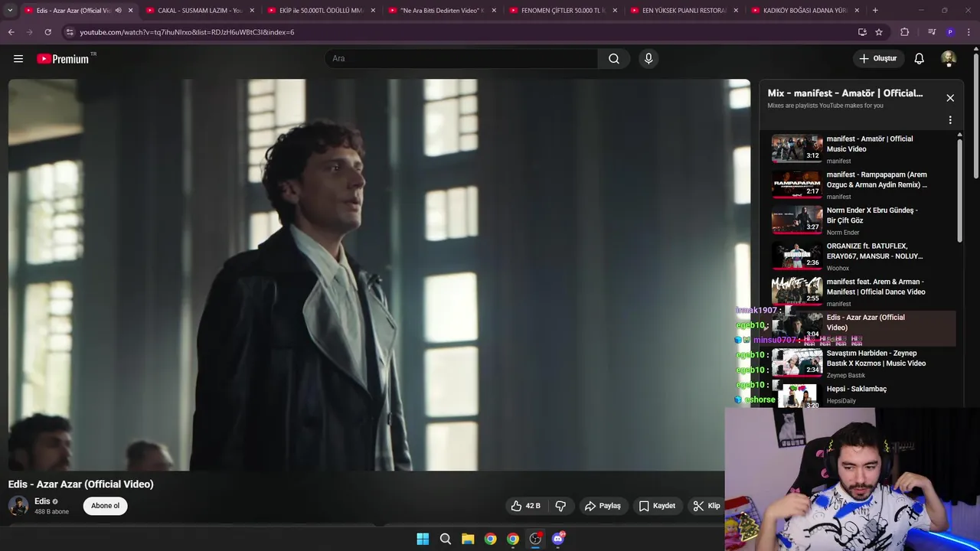
Task: Open a new browser tab
Action: pyautogui.click(x=875, y=11)
